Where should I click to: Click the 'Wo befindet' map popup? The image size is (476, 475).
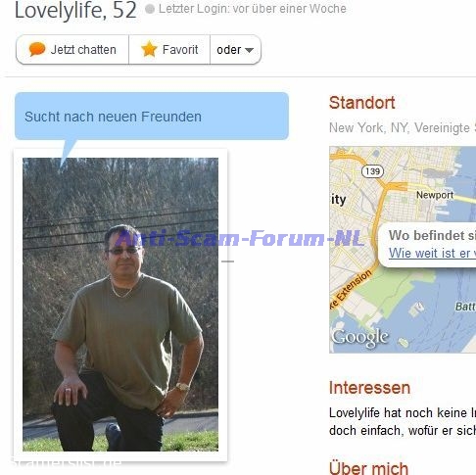coord(427,245)
